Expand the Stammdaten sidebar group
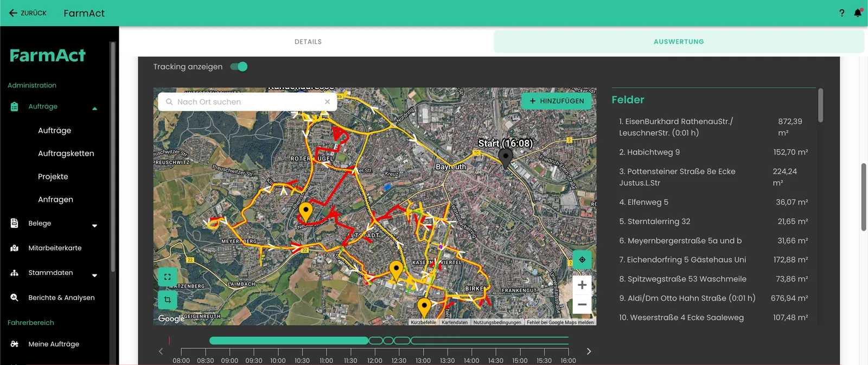Screen dimensions: 868x365 (94, 275)
